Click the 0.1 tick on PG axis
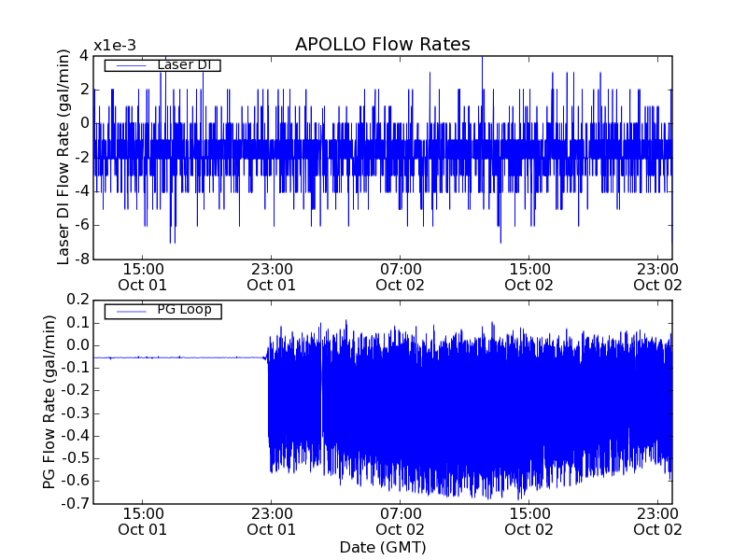Image resolution: width=747 pixels, height=560 pixels. tap(78, 323)
